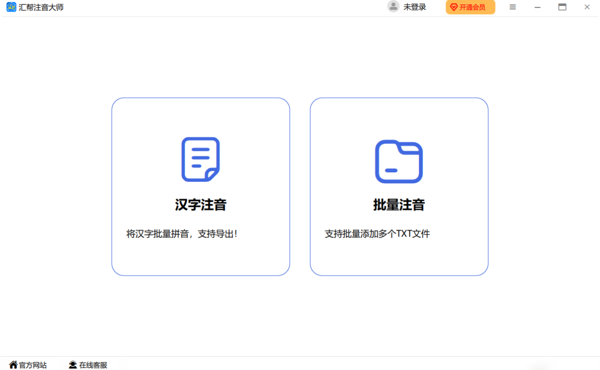Click the 汉字注音 document icon
This screenshot has width=600, height=370.
(x=201, y=159)
